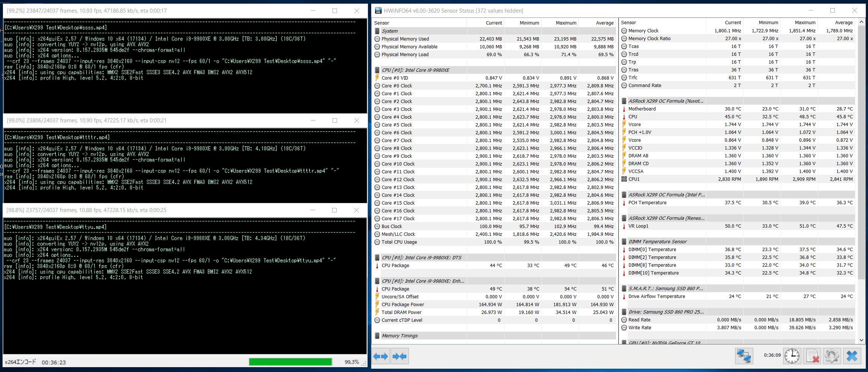Click the expand sensor columns outward-arrows button

click(381, 356)
